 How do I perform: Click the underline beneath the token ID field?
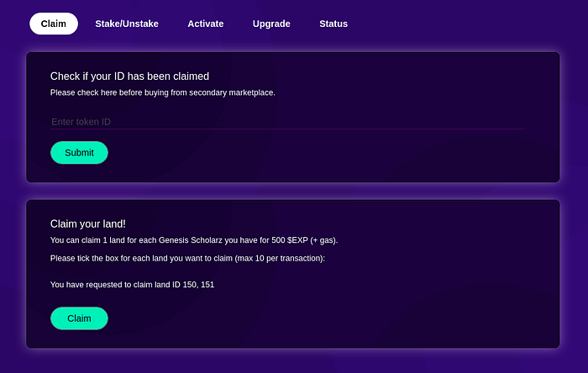pos(286,129)
